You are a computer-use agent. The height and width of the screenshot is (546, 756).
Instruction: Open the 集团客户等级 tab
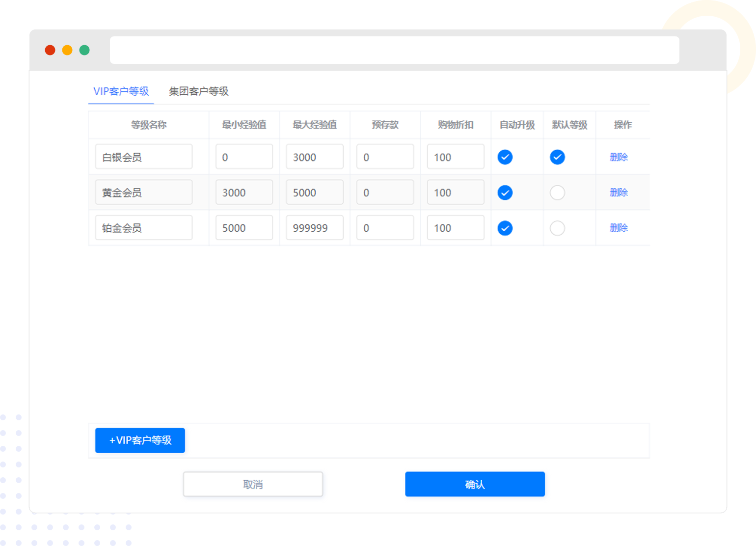coord(199,91)
